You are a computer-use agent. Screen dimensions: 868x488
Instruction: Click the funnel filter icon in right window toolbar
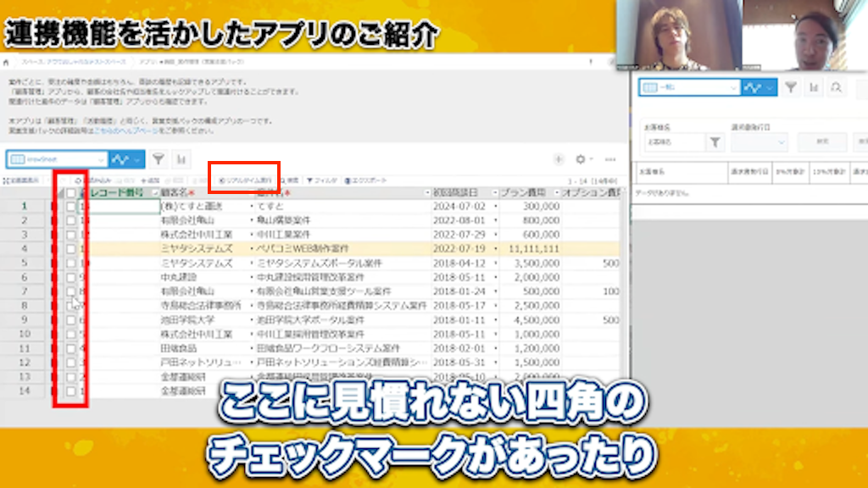point(791,87)
